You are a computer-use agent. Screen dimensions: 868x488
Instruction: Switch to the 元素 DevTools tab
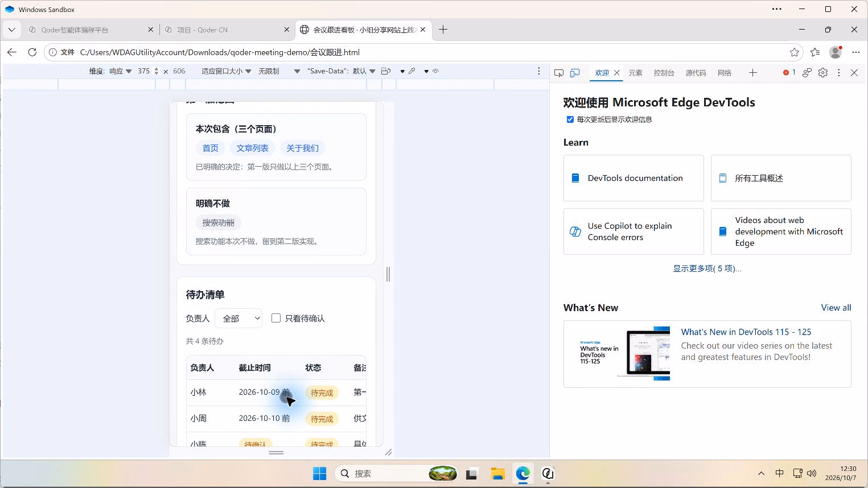point(635,73)
